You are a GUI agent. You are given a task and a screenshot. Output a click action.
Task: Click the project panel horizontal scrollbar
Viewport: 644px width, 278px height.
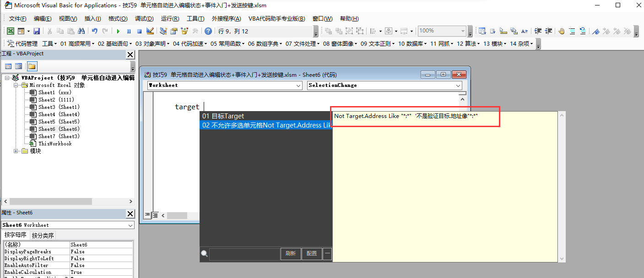point(68,201)
